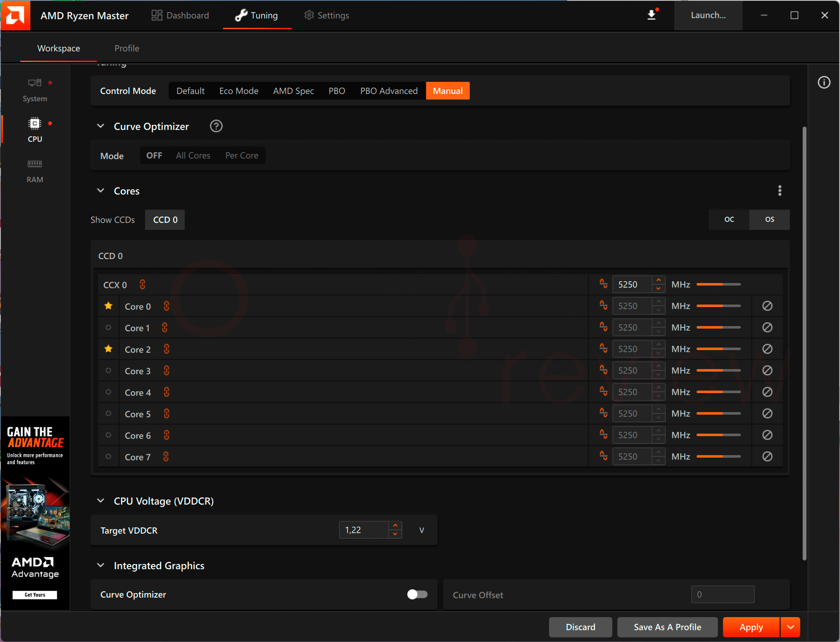Click the link chain icon for Core 3

tap(167, 371)
